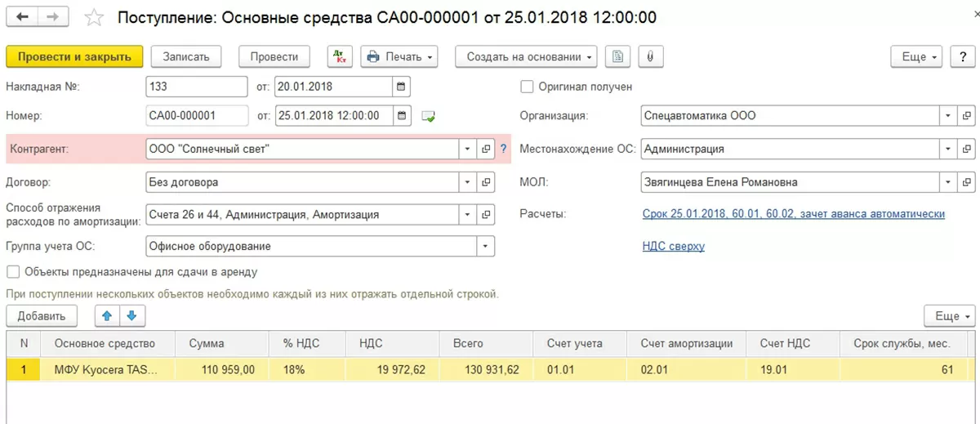Open attached files with the paperclip icon

pyautogui.click(x=651, y=56)
